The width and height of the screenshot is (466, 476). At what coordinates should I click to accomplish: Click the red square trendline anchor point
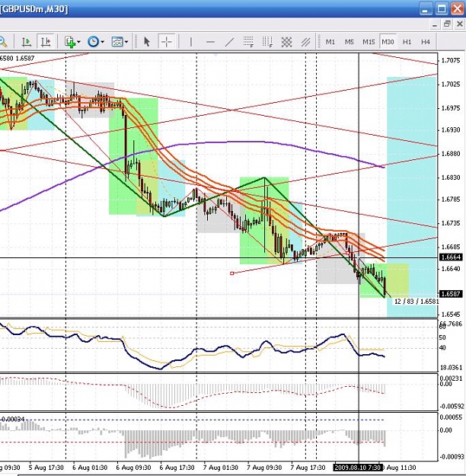click(232, 273)
